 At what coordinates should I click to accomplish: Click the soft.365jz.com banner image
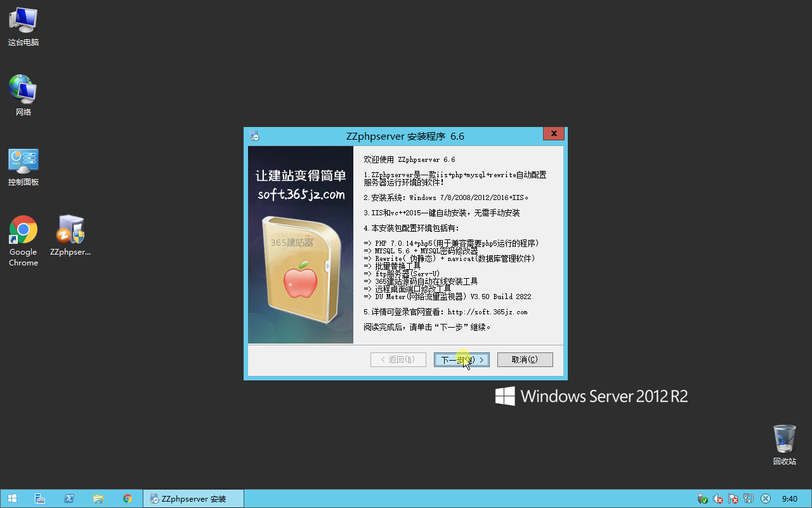point(301,244)
